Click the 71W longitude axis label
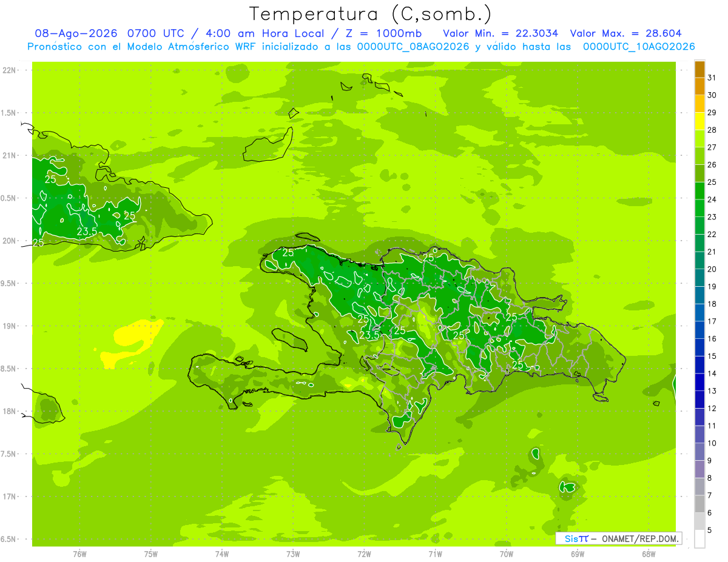Screen dimensions: 728x562 435,554
